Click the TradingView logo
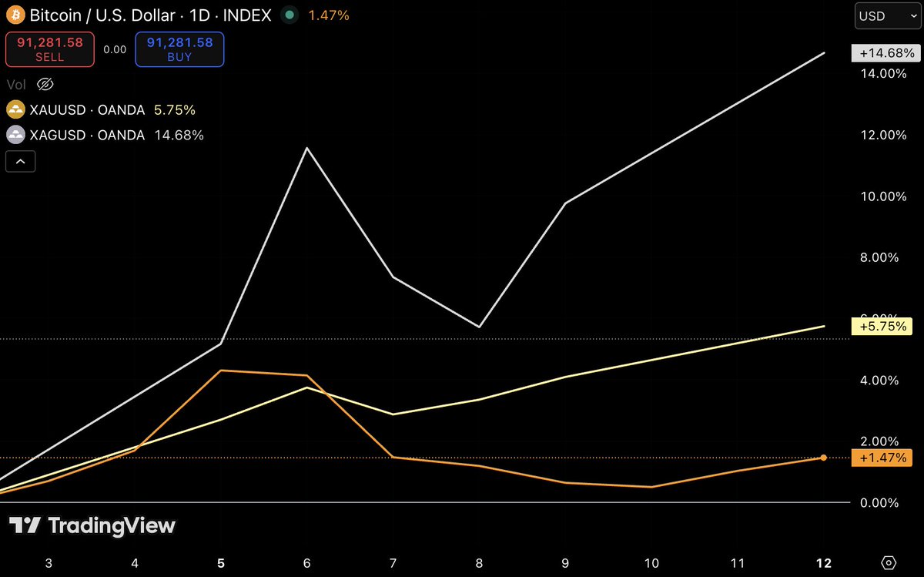This screenshot has width=924, height=577. (92, 526)
